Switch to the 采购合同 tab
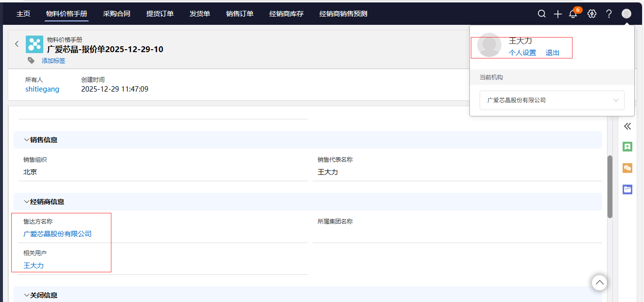 pos(117,14)
